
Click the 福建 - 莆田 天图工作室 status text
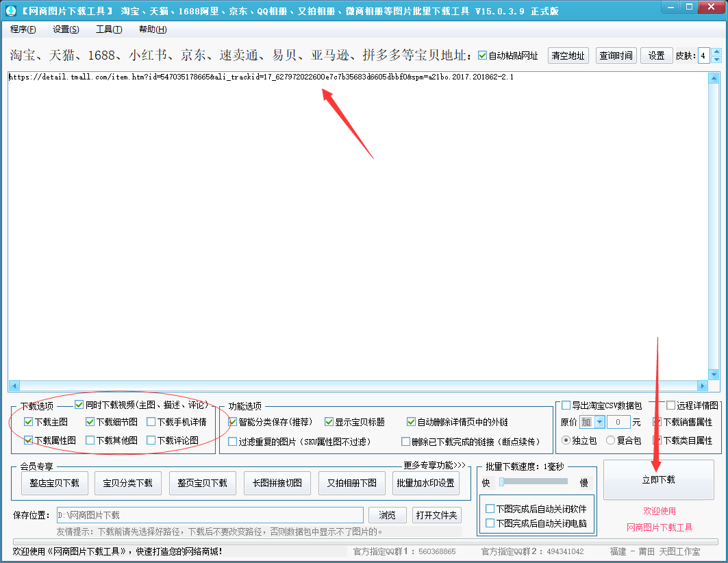point(655,551)
